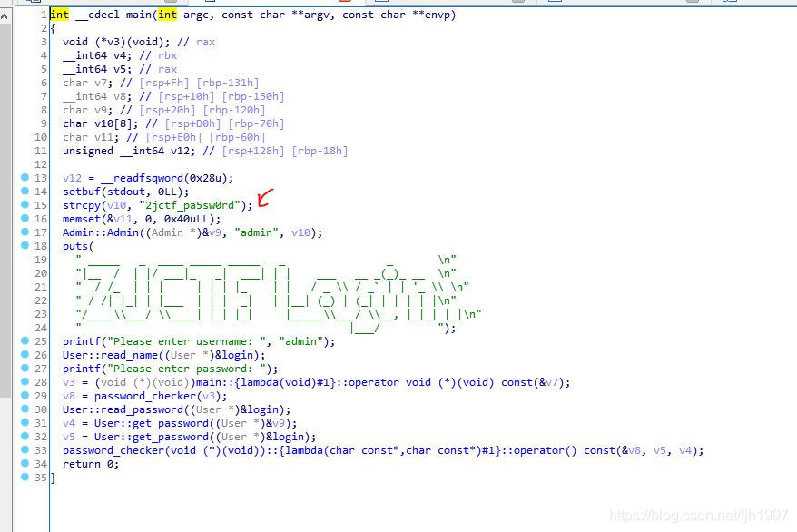Click User::get_password on line 32

coord(152,437)
